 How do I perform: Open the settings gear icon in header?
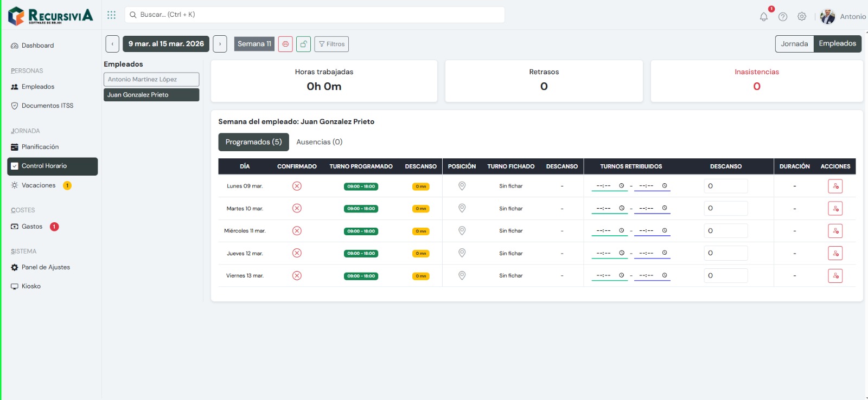pyautogui.click(x=802, y=17)
